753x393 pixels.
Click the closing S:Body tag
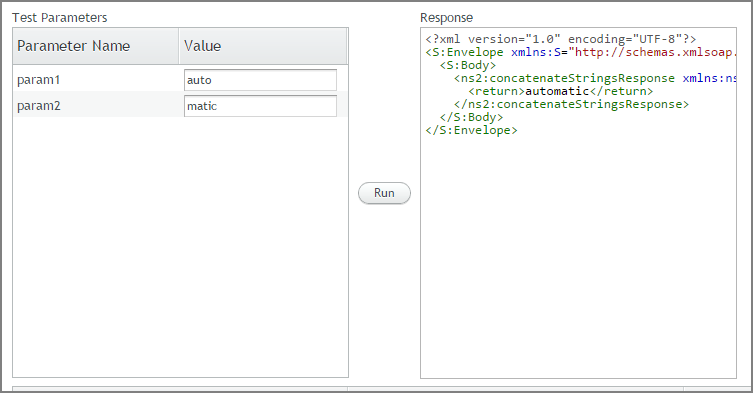pos(472,117)
